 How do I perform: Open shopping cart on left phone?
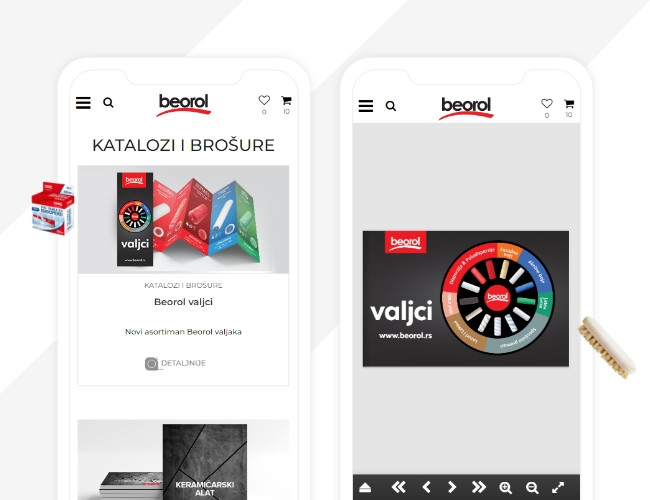pyautogui.click(x=286, y=100)
